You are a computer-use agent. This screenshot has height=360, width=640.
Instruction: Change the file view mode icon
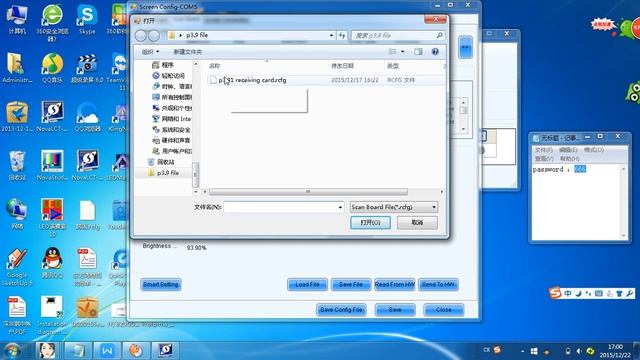(392, 52)
